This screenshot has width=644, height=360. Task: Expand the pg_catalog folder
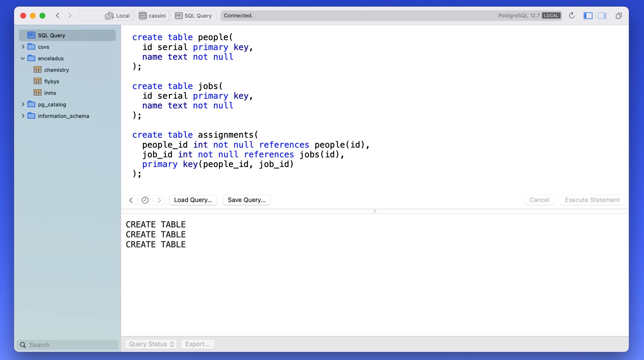[x=23, y=104]
